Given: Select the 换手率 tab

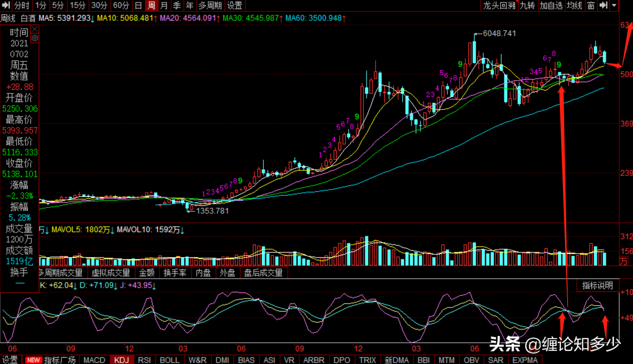Looking at the screenshot, I should (175, 273).
